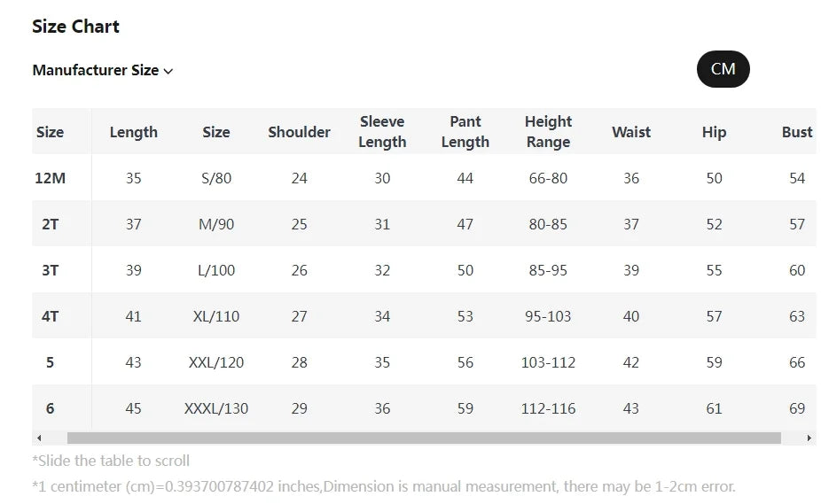The height and width of the screenshot is (504, 821).
Task: Click the Waist column header
Action: click(x=631, y=132)
